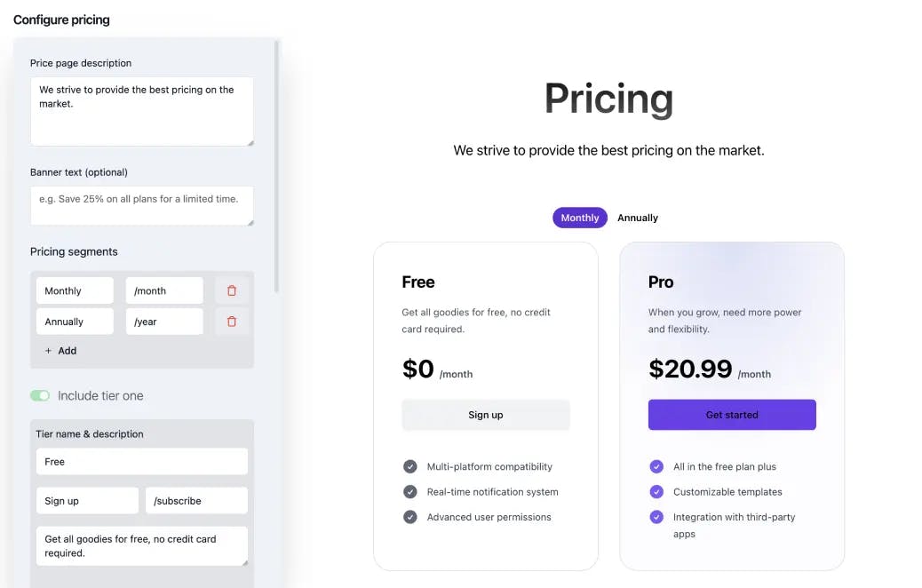Select the Monthly billing tab

pos(579,218)
